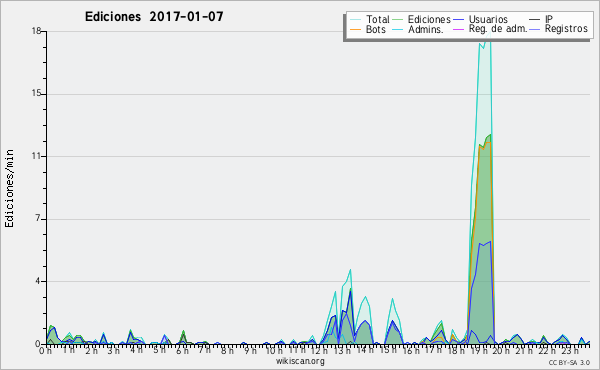Click the 18 y-axis value
Image resolution: width=600 pixels, height=370 pixels.
(36, 31)
